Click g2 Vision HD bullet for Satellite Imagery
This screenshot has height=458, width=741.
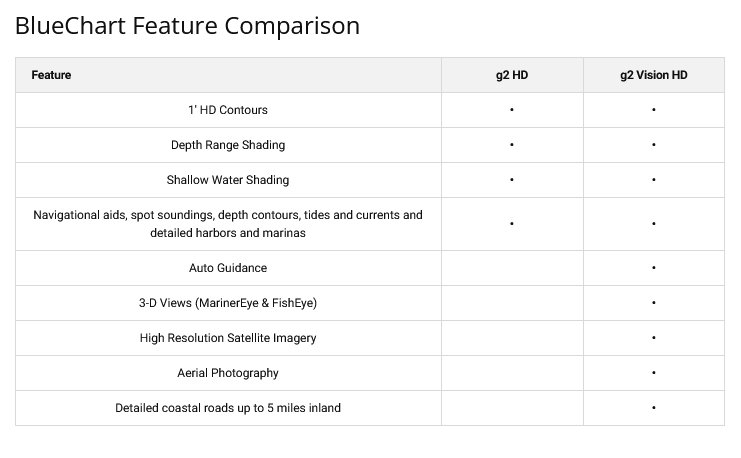pyautogui.click(x=654, y=338)
